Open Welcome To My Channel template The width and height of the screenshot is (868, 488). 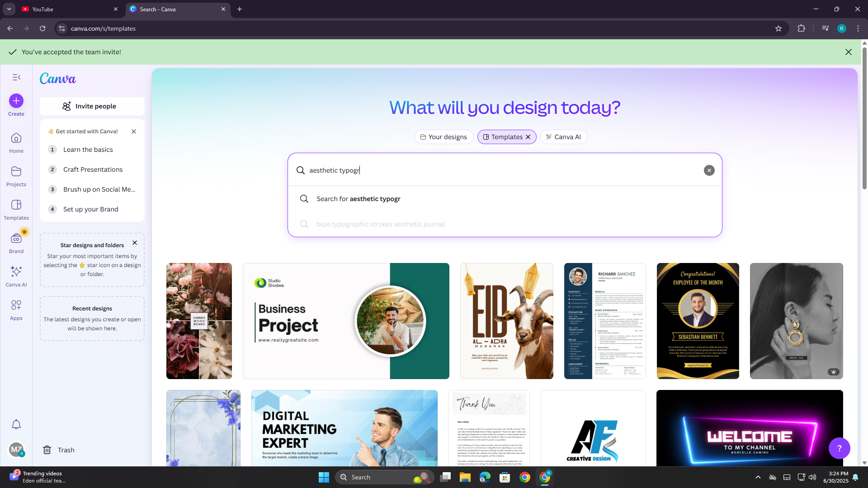tap(750, 428)
